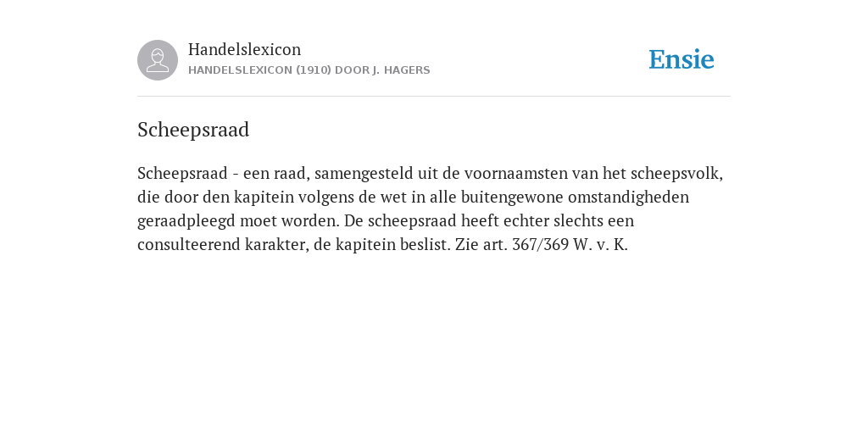This screenshot has height=434, width=868.
Task: Click the word omstandigheden in the paragraph
Action: coord(628,198)
